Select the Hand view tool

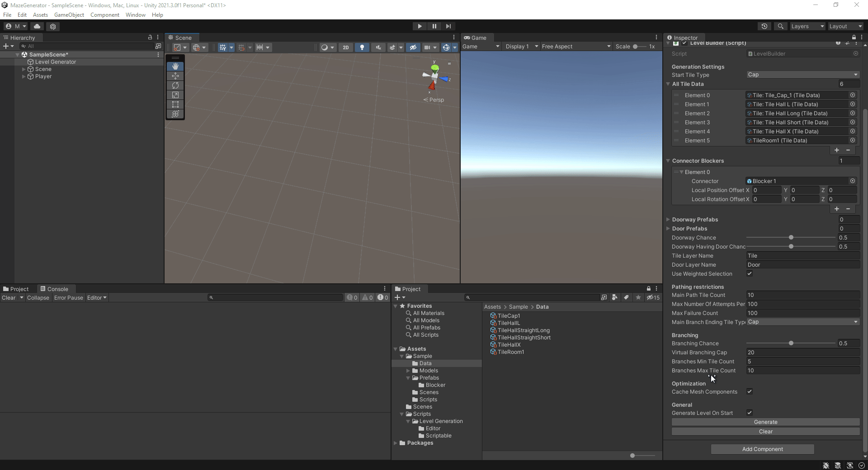175,66
